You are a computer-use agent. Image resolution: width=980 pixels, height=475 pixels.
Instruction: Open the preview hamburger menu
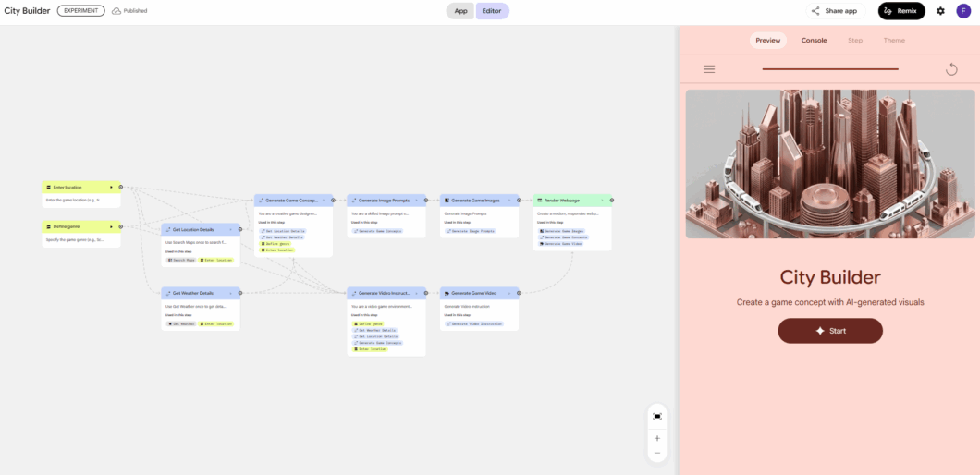tap(709, 69)
